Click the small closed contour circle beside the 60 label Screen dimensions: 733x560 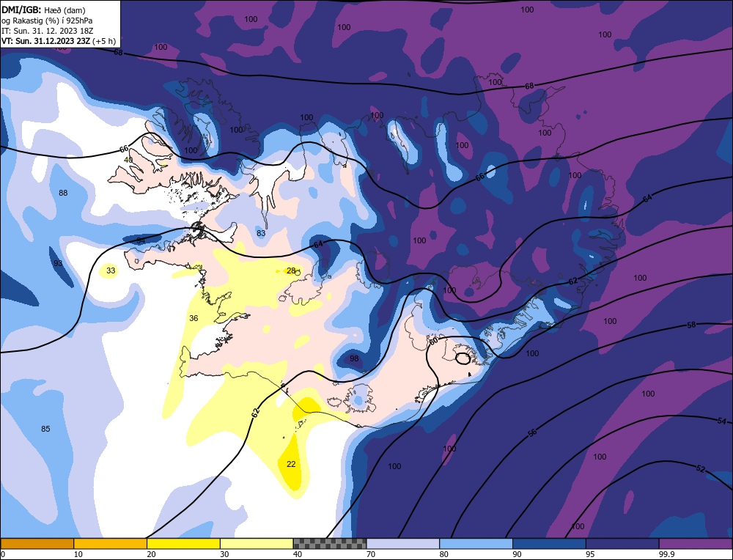(x=463, y=358)
